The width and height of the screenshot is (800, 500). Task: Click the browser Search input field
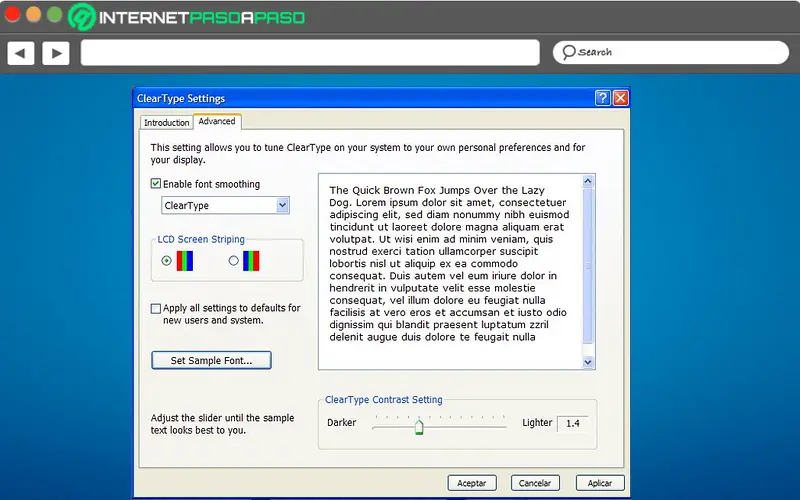coord(671,53)
